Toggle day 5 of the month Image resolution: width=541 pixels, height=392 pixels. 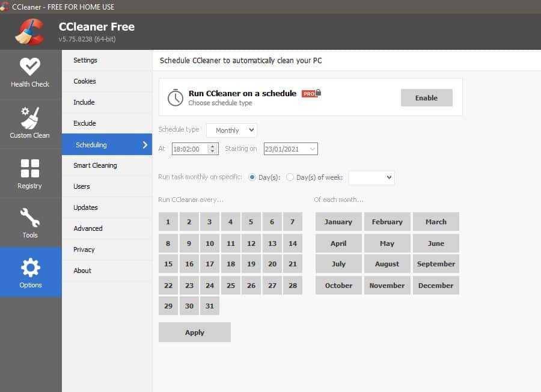coord(251,221)
